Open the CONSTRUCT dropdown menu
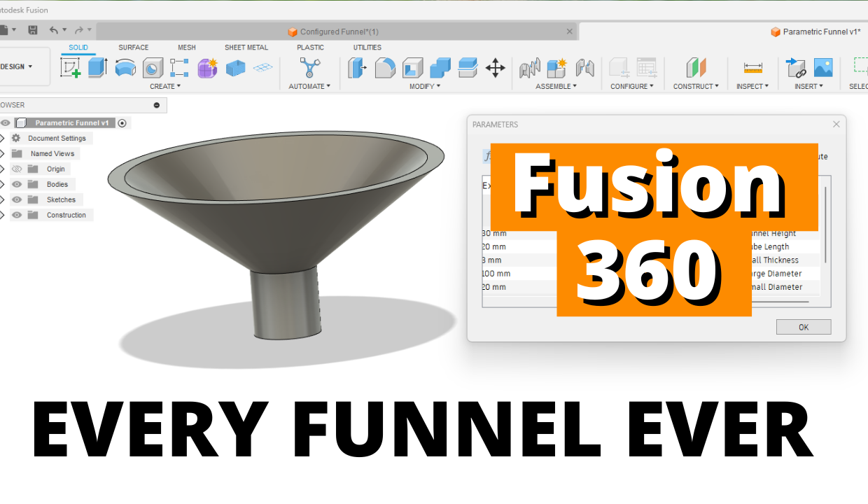868x504 pixels. (x=696, y=87)
